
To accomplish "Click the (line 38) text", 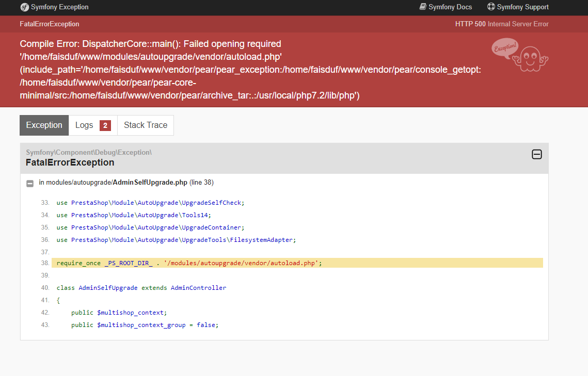I will (201, 183).
